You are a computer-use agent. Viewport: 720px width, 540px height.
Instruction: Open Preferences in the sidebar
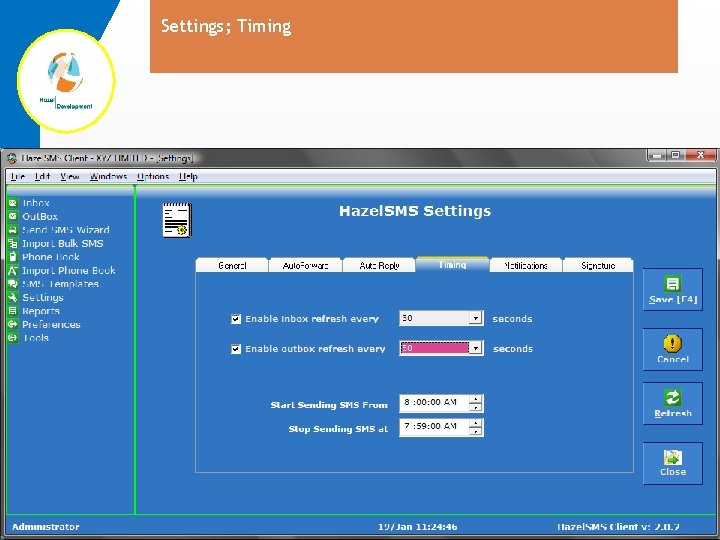click(51, 324)
